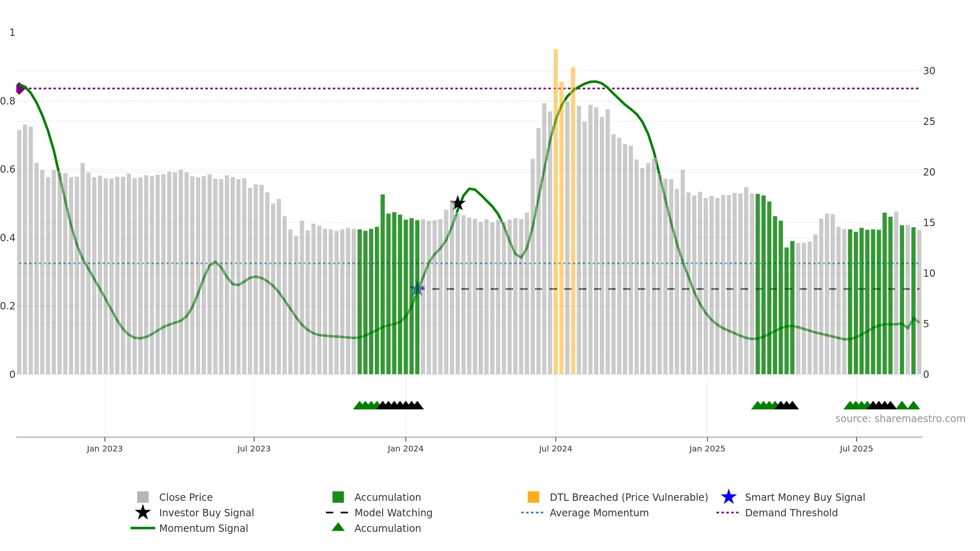Click the green Accumulation square legend swatch
Image resolution: width=980 pixels, height=551 pixels.
(338, 497)
